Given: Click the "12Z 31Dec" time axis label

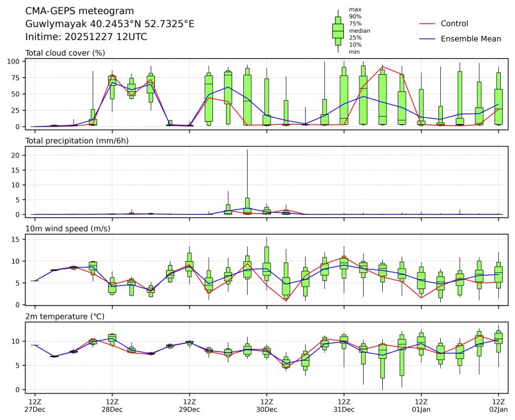Looking at the screenshot, I should [x=343, y=405].
